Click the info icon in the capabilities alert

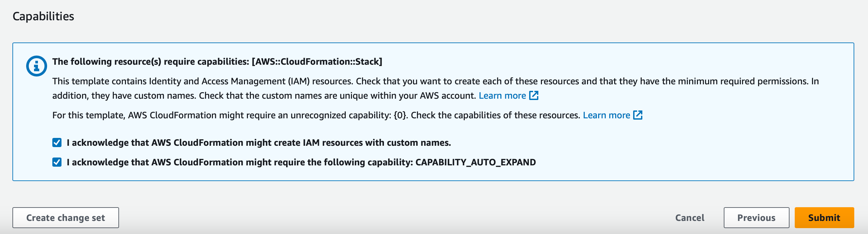[36, 66]
